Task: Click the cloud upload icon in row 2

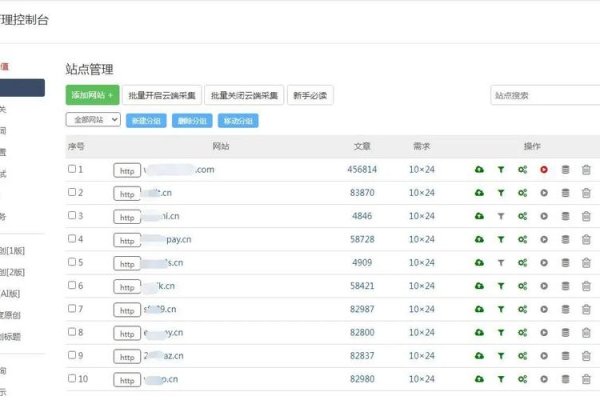Action: point(479,193)
